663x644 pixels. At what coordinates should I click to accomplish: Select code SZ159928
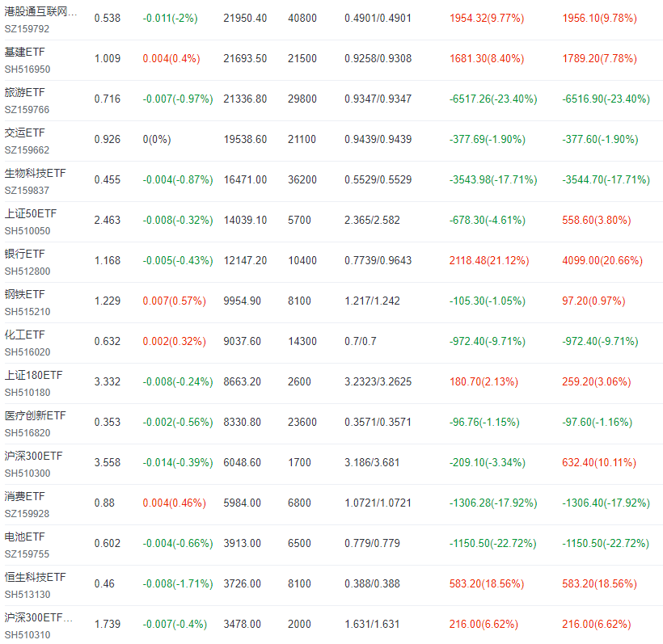(x=27, y=514)
